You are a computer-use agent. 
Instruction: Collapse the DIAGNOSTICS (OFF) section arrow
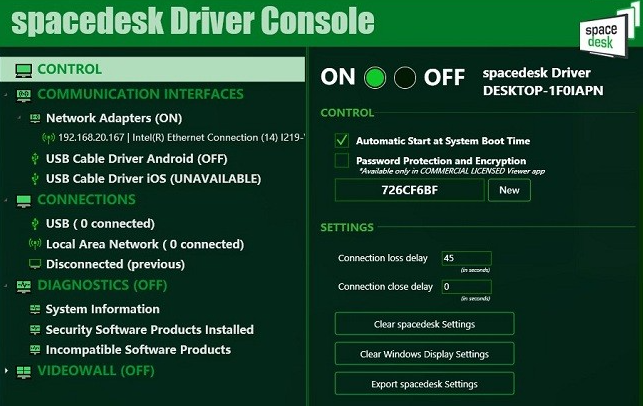click(x=6, y=285)
